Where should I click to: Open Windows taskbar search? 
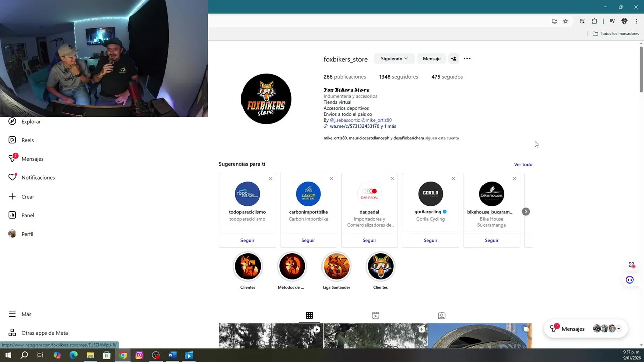(24, 355)
